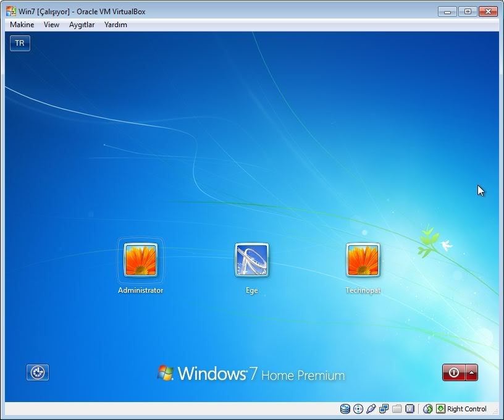This screenshot has width=504, height=420.
Task: Select the Ege user account picture
Action: (x=252, y=259)
